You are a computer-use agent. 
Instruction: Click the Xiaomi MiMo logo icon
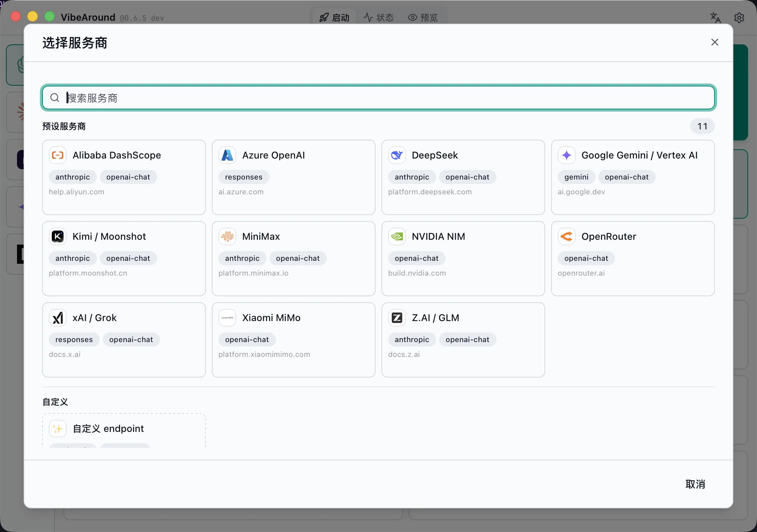[x=227, y=318]
